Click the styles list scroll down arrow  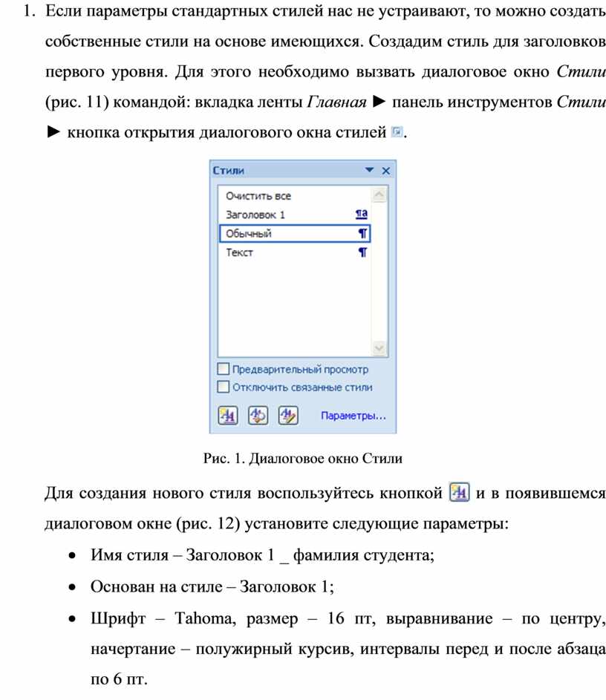pos(379,347)
